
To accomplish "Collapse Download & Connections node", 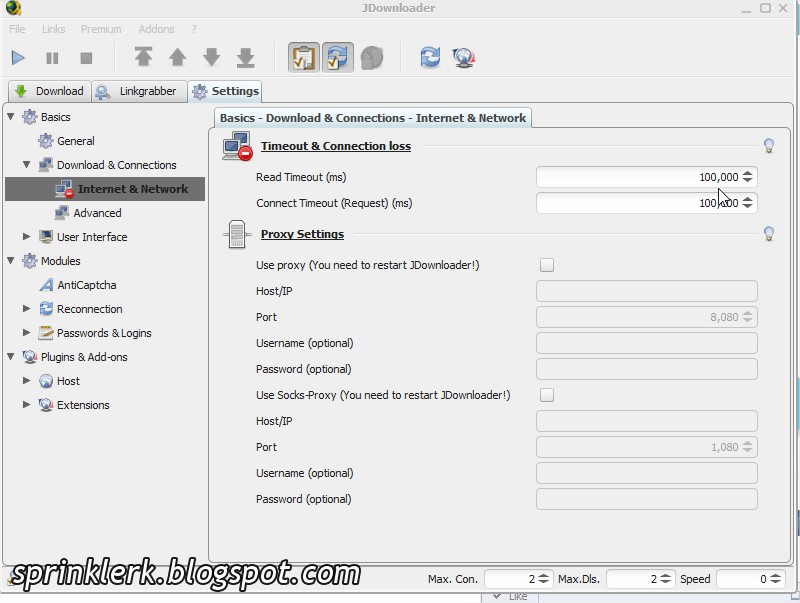I will (27, 165).
